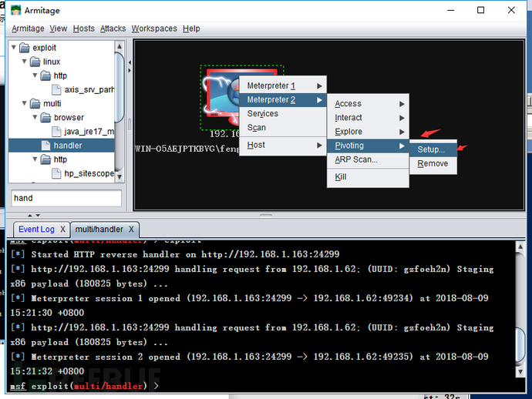The width and height of the screenshot is (532, 399).
Task: Click the browser folder icon
Action: tap(45, 117)
